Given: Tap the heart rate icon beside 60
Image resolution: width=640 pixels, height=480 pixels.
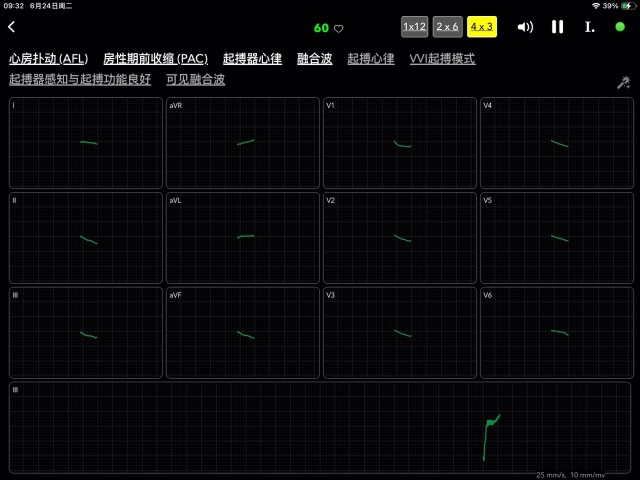Looking at the screenshot, I should pos(339,29).
